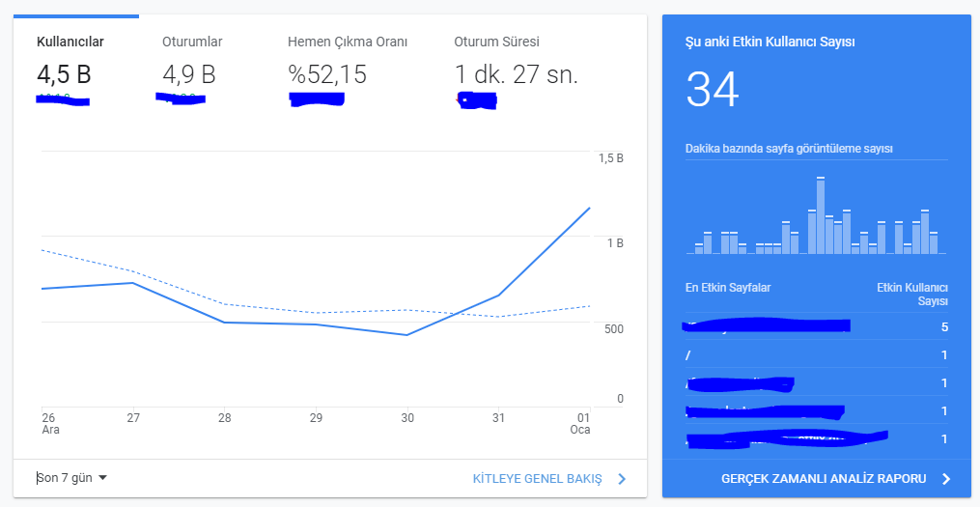Select the tallest bar in pageviews chart
Image resolution: width=980 pixels, height=507 pixels.
pyautogui.click(x=821, y=215)
